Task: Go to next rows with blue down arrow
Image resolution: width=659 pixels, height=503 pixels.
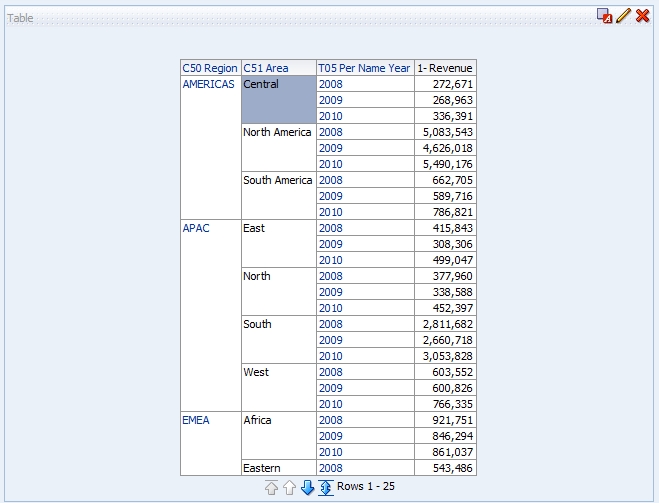Action: tap(307, 487)
